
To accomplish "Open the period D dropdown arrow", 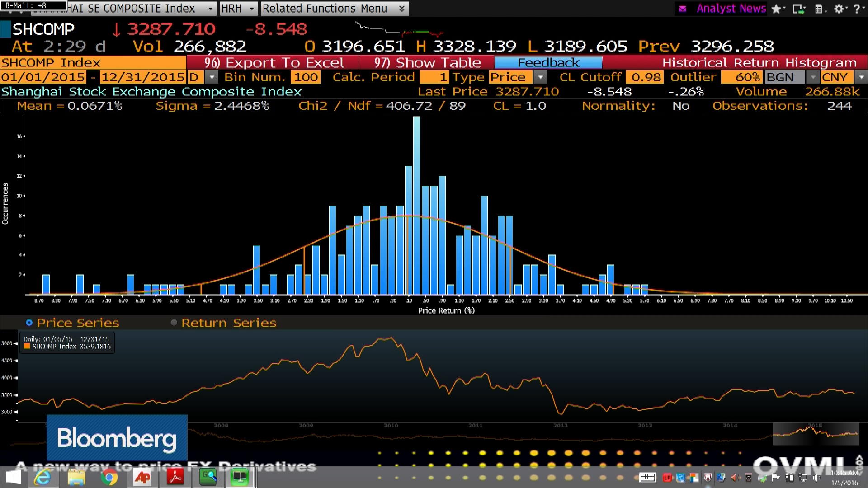I will click(x=212, y=77).
